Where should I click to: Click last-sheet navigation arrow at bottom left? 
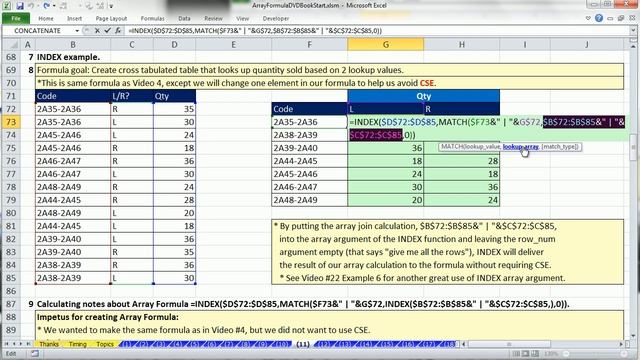click(x=28, y=344)
